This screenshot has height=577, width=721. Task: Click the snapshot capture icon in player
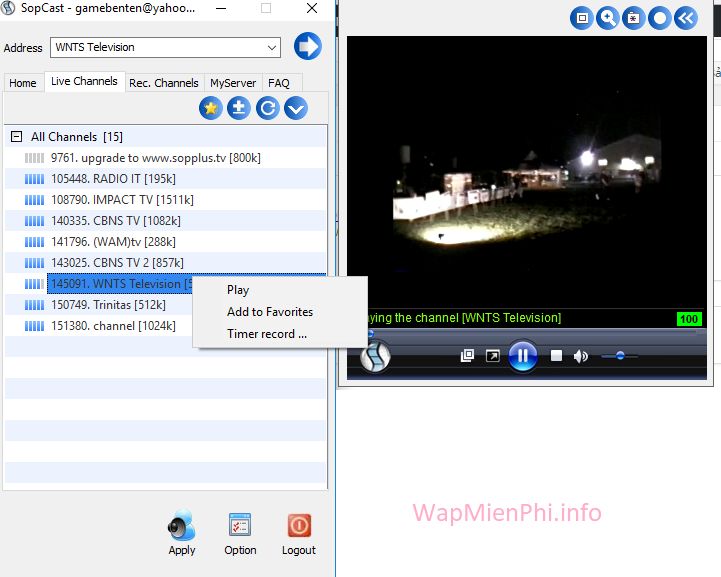(634, 18)
